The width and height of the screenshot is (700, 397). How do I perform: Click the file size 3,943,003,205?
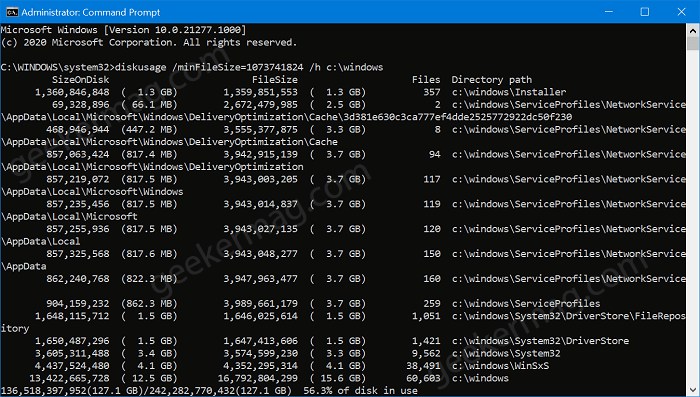pos(260,180)
